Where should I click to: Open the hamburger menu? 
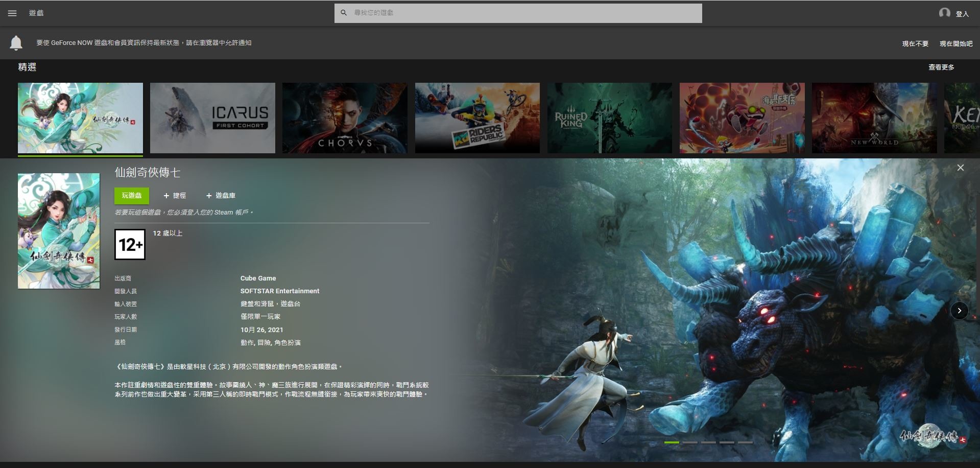pyautogui.click(x=12, y=13)
